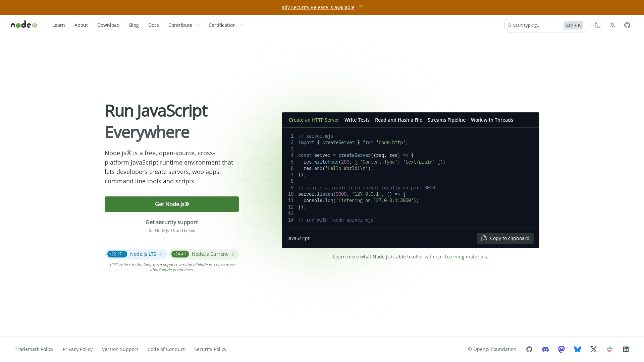Click the © OpenJS Foundation text

point(492,349)
